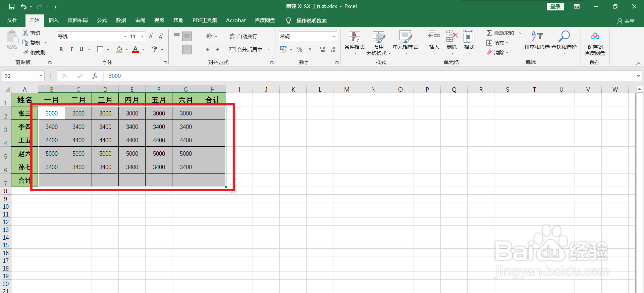Viewport: 644px width, 293px height.
Task: Toggle center horizontal alignment
Action: (187, 49)
